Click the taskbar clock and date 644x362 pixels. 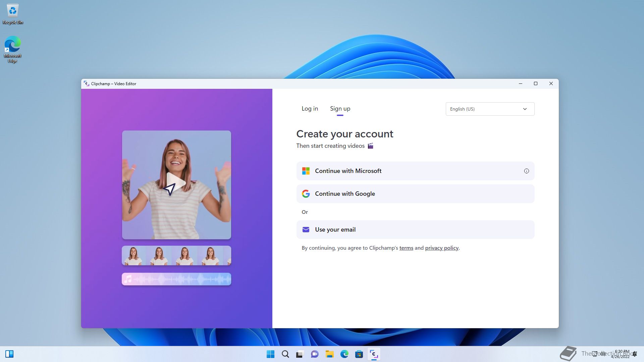[x=620, y=354]
